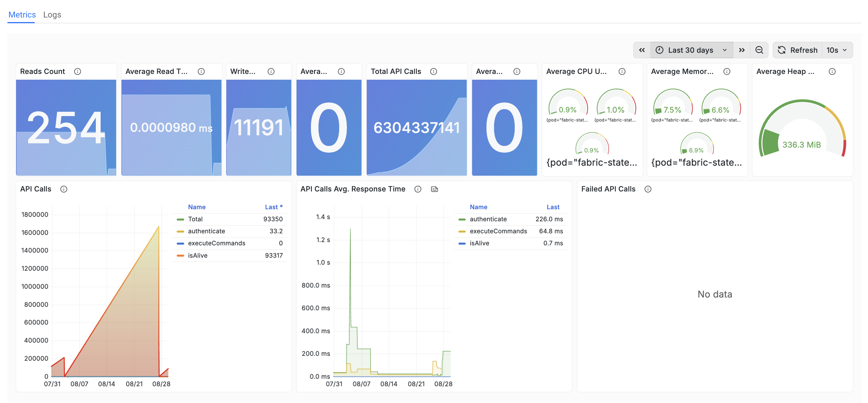
Task: Show info for API Calls Avg. Response Time
Action: click(418, 189)
